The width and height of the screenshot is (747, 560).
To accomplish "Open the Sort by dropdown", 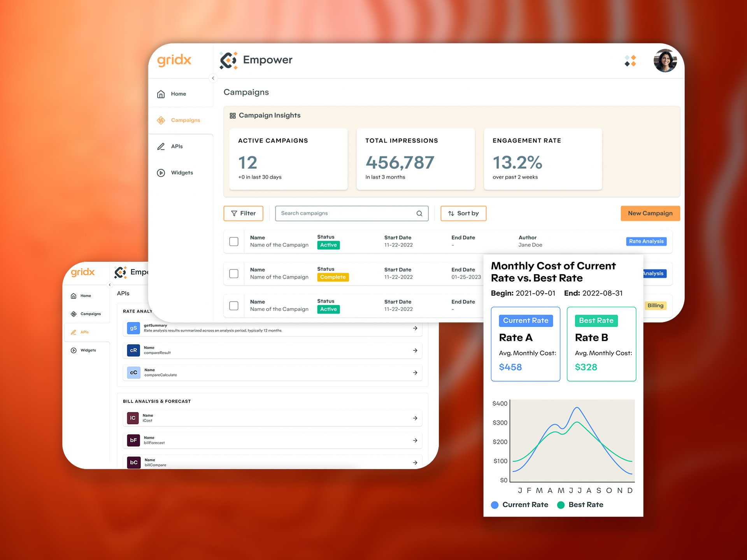I will tap(463, 213).
